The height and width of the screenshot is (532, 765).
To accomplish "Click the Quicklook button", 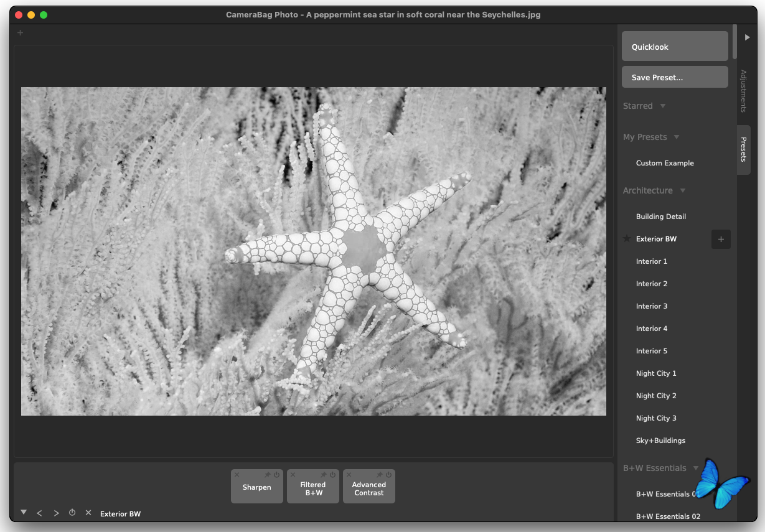I will tap(675, 46).
